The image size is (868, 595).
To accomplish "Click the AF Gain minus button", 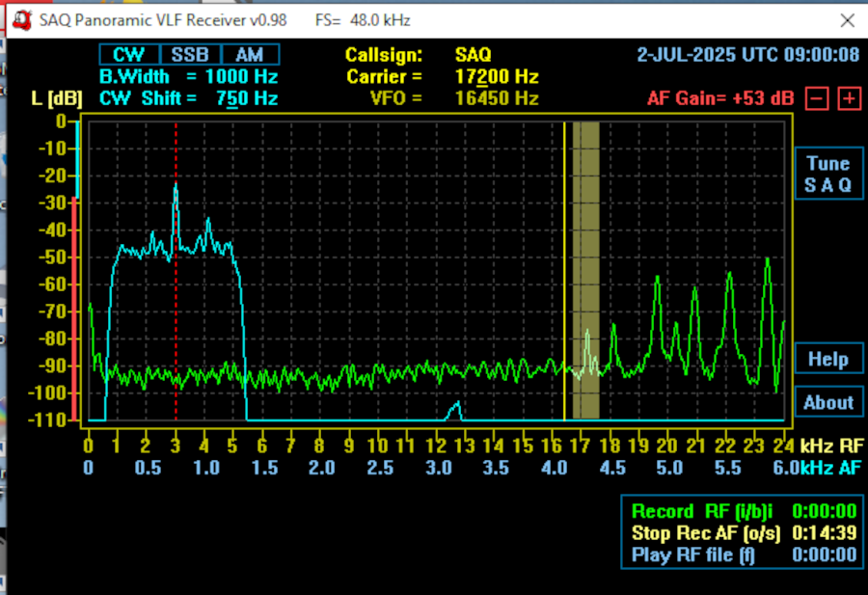I will coord(816,98).
